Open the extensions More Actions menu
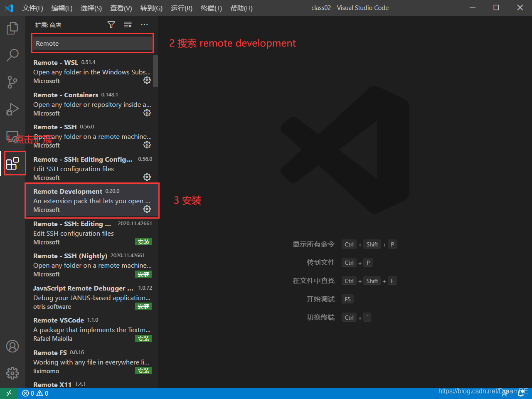Screen dimensions: 532x399 (144, 25)
